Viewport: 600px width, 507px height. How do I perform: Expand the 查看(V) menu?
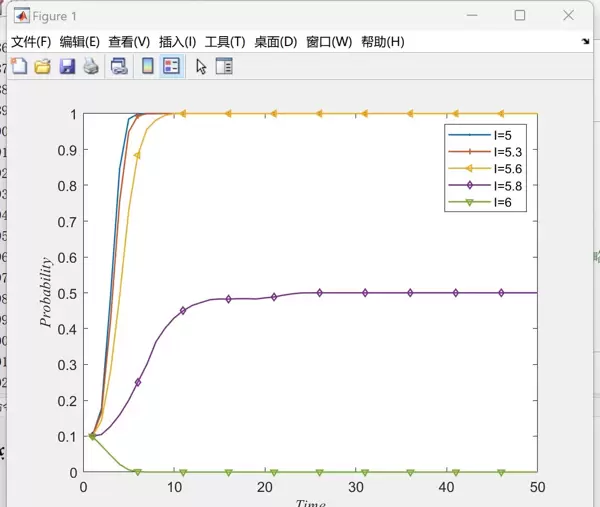tap(129, 42)
